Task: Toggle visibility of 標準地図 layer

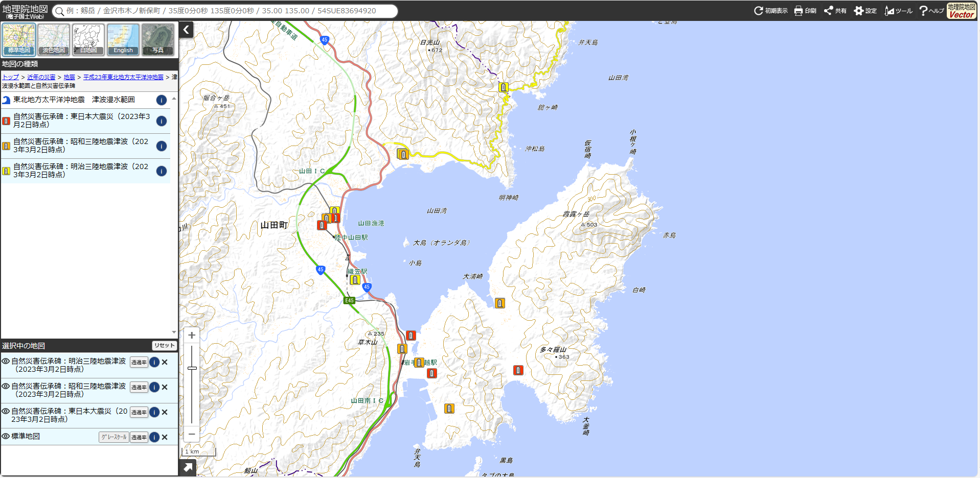Action: click(6, 436)
